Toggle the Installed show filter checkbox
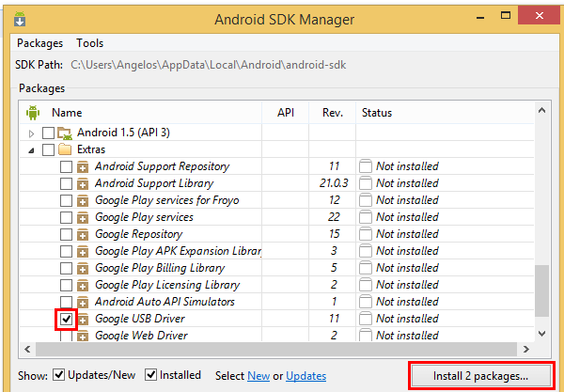Screen dimensions: 564x392 [x=150, y=375]
